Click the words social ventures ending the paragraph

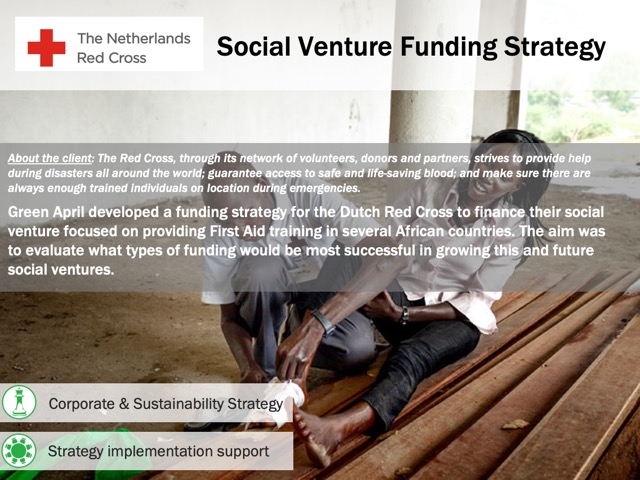pyautogui.click(x=61, y=269)
